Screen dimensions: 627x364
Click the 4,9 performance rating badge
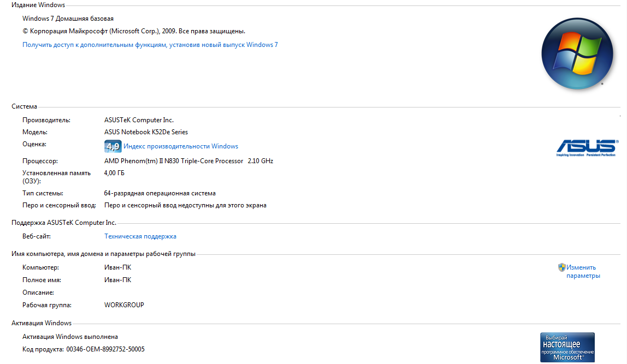coord(113,146)
